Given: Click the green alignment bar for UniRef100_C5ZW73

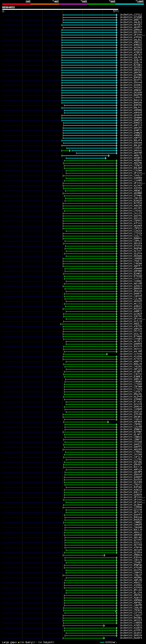Looking at the screenshot, I should tap(90, 165).
